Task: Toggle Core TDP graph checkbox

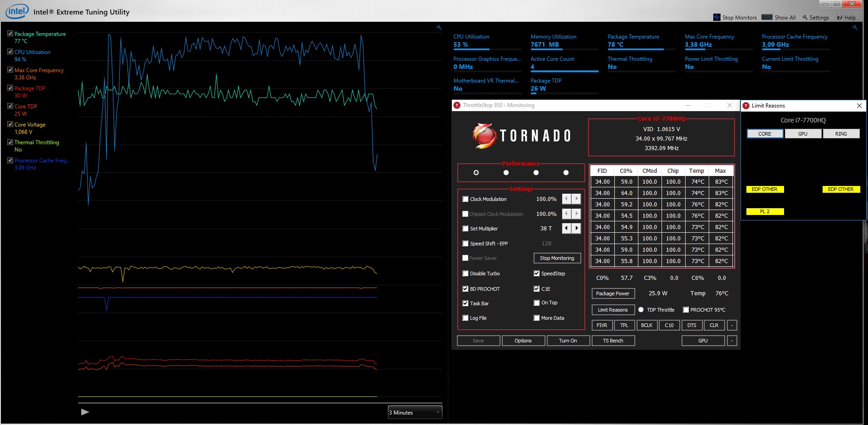Action: click(10, 106)
